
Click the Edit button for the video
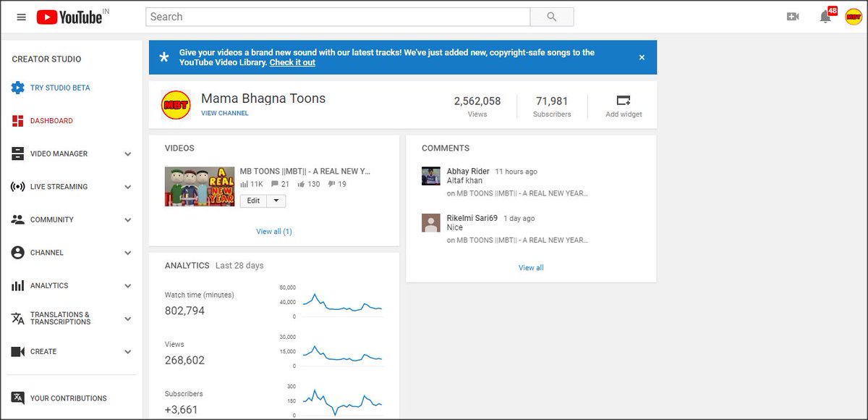pos(253,201)
